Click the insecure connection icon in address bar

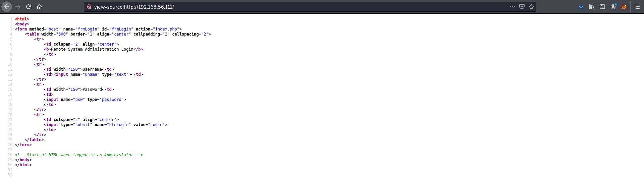[x=89, y=7]
